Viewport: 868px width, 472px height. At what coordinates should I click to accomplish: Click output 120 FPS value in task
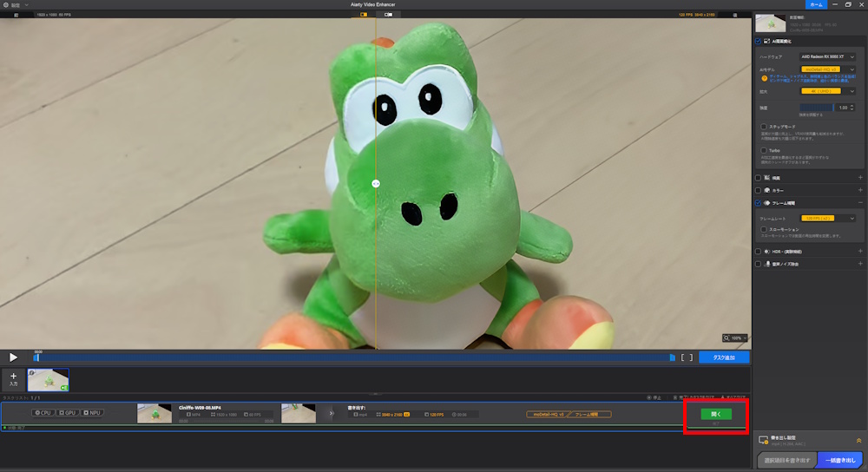tap(437, 415)
